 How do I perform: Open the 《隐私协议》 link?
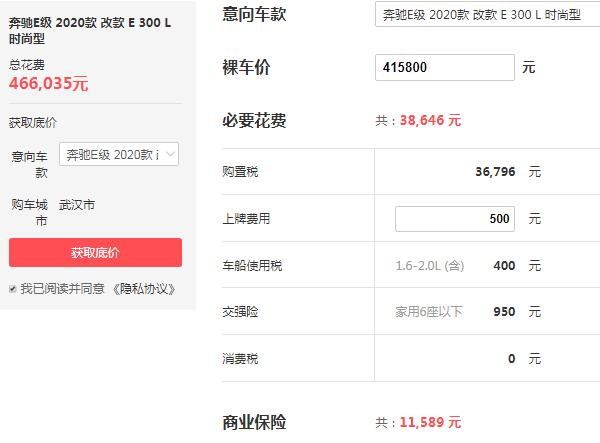coord(144,288)
